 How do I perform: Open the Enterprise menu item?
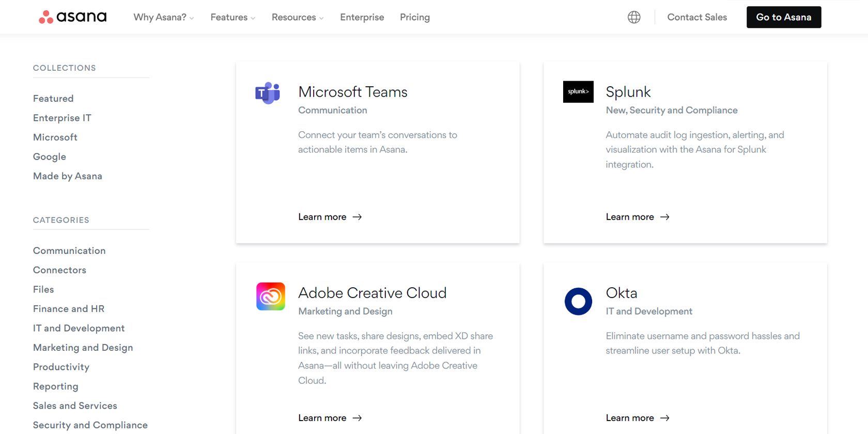(362, 17)
